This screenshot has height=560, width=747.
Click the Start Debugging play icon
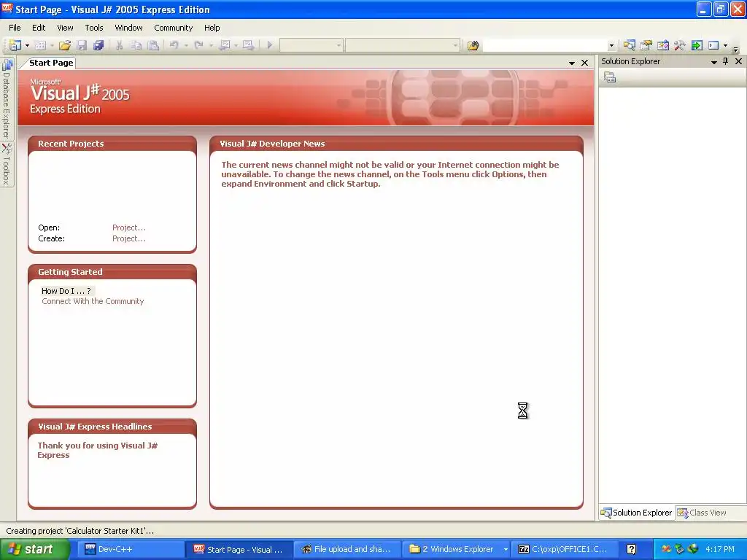(270, 45)
